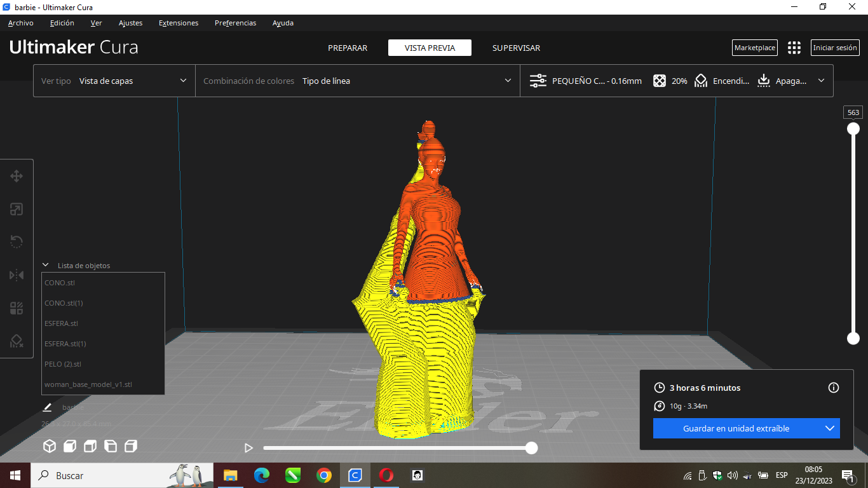Click the simulation path slider handle

532,448
